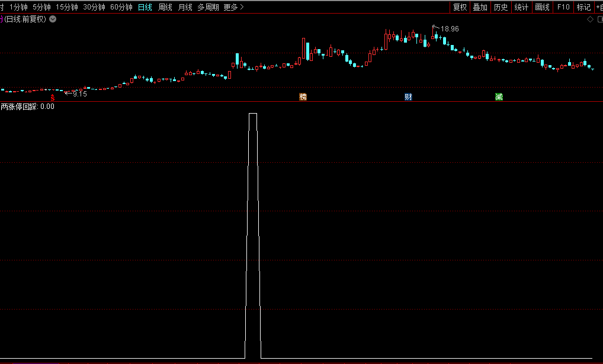Click the panel layout icon beside diamond
Image resolution: width=603 pixels, height=364 pixels.
click(x=599, y=20)
